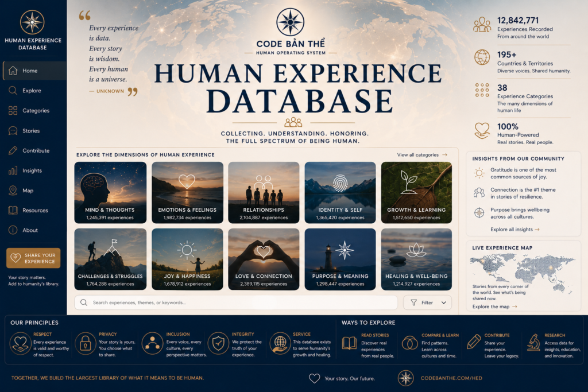588x392 pixels.
Task: Click the Filter dropdown chevron arrow
Action: click(444, 302)
